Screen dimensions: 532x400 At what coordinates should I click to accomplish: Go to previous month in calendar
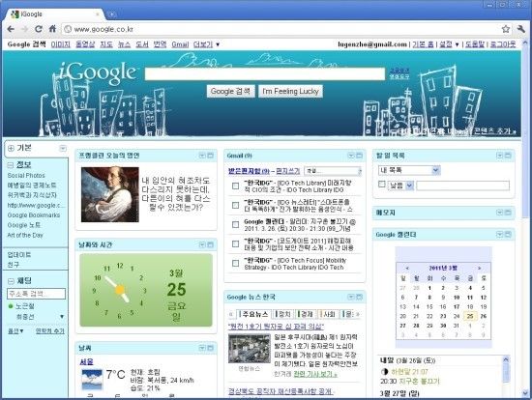click(407, 268)
